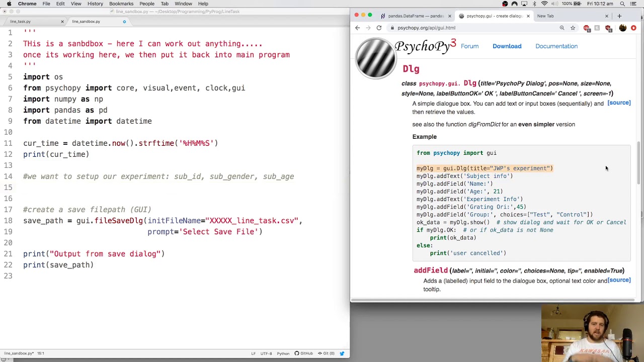Switch to the pandas.DataFrame browser tab
644x362 pixels.
pyautogui.click(x=416, y=16)
